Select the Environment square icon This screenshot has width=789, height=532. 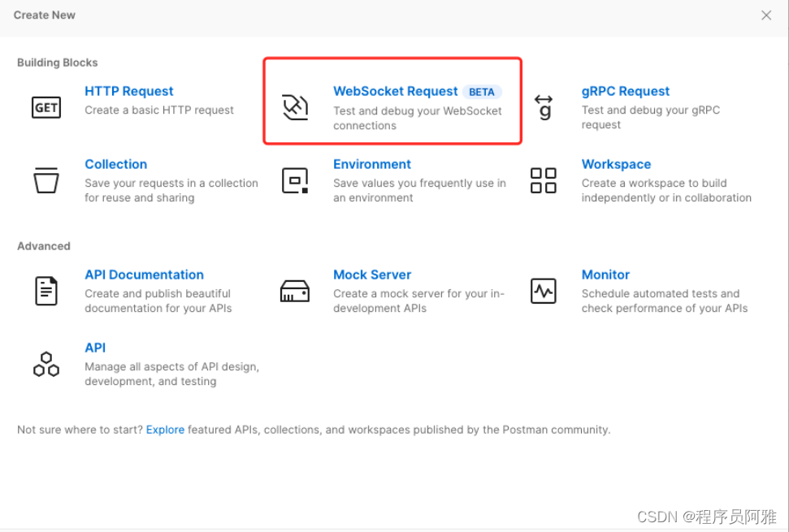[295, 180]
